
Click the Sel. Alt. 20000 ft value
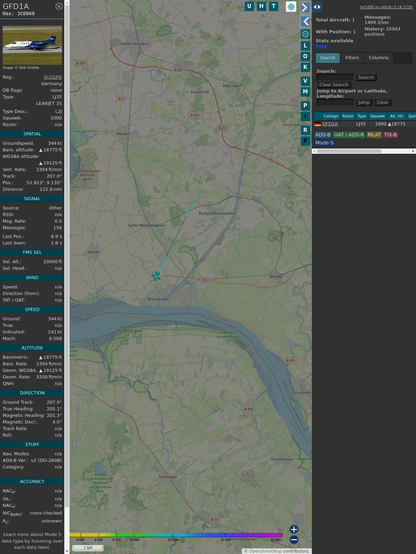click(x=52, y=262)
